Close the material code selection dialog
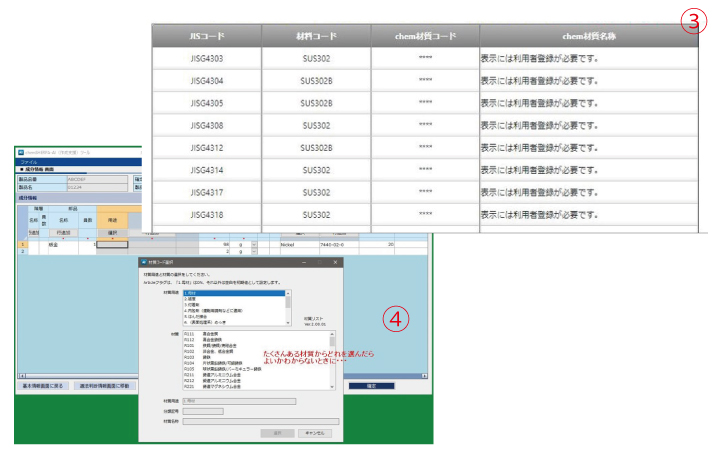This screenshot has width=715, height=458. click(335, 262)
